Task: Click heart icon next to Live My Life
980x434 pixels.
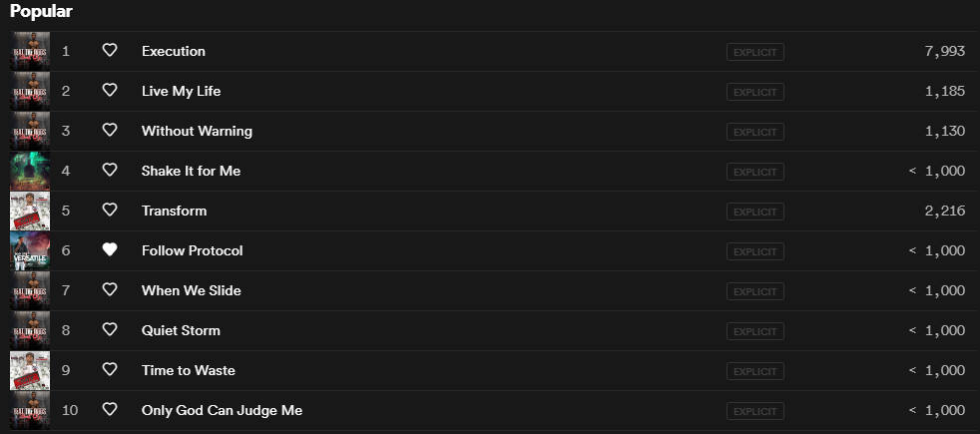Action: [110, 91]
